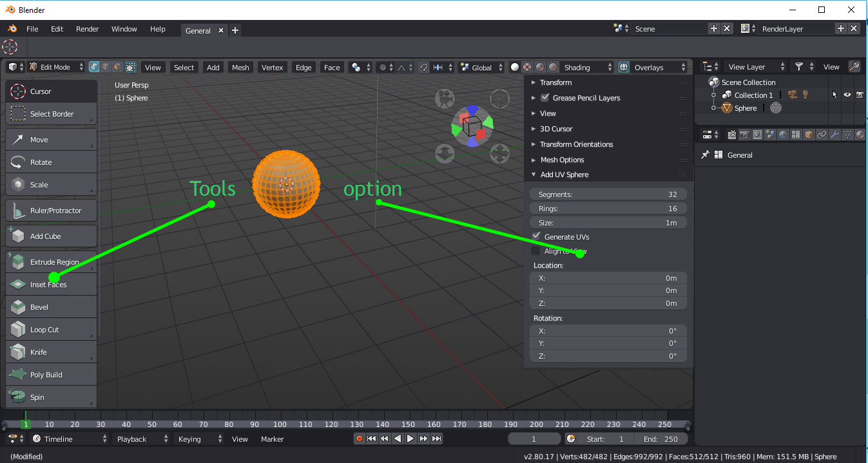This screenshot has width=868, height=463.
Task: Adjust the Segments value slider
Action: coord(608,194)
